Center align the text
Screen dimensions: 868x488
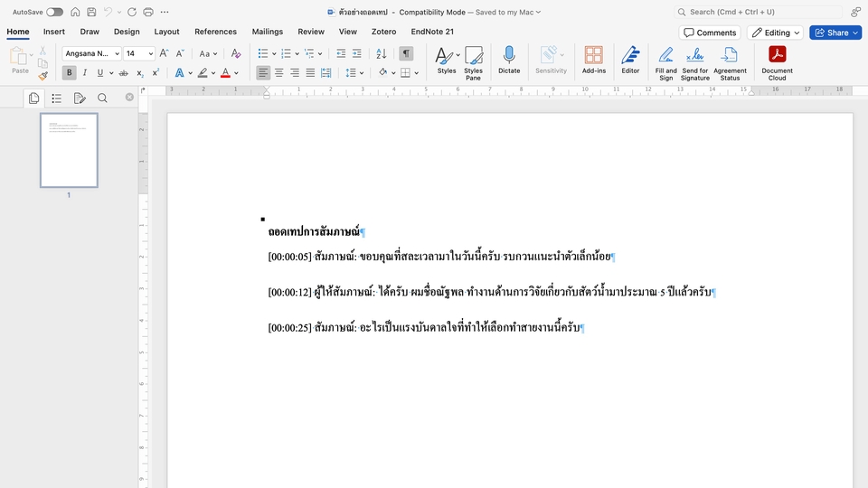[x=279, y=73]
